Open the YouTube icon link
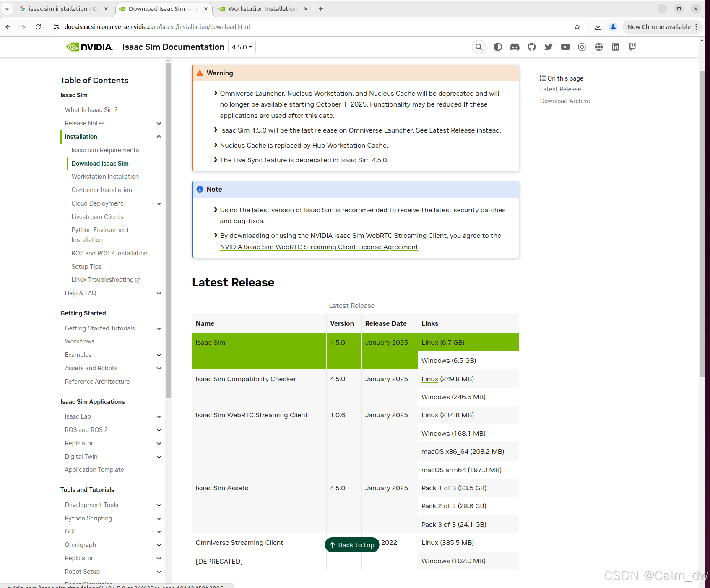710x588 pixels. pyautogui.click(x=565, y=47)
